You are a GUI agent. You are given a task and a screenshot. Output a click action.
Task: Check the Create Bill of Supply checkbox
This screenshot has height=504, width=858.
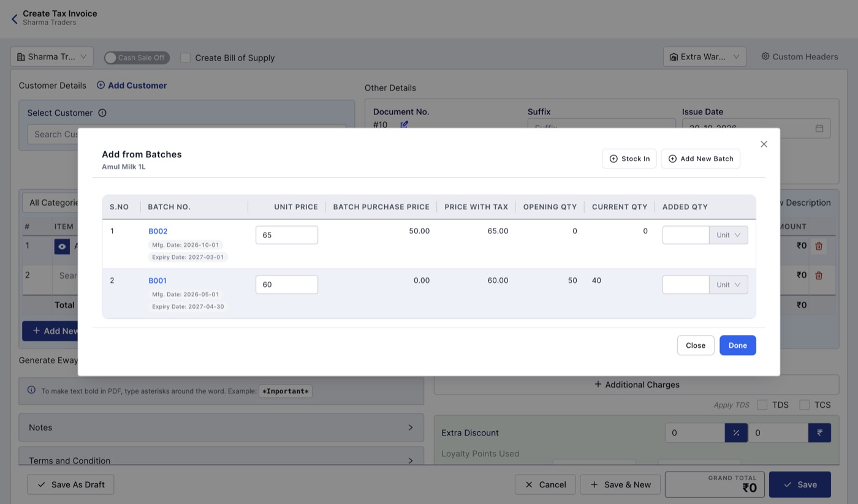click(185, 58)
